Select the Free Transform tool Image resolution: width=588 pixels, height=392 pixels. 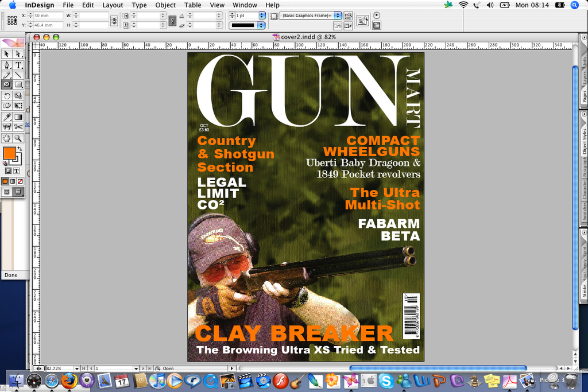pos(18,106)
